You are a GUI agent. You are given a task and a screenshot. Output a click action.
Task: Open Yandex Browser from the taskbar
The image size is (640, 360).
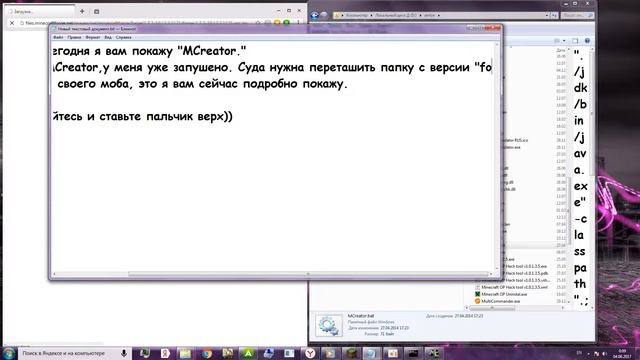(311, 353)
